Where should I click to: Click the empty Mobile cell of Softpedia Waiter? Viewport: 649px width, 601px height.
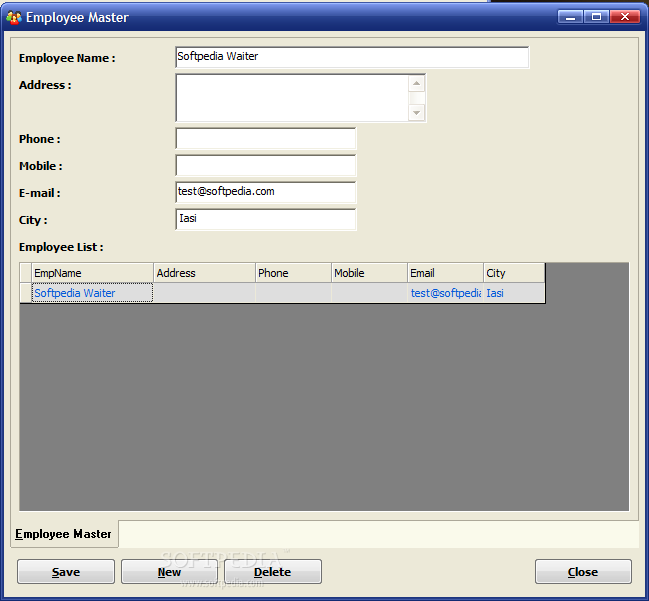point(370,293)
